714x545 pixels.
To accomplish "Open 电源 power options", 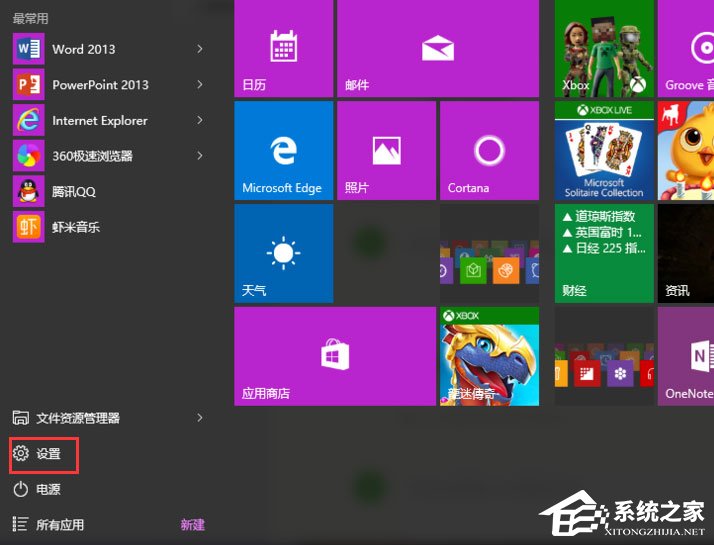I will (47, 489).
